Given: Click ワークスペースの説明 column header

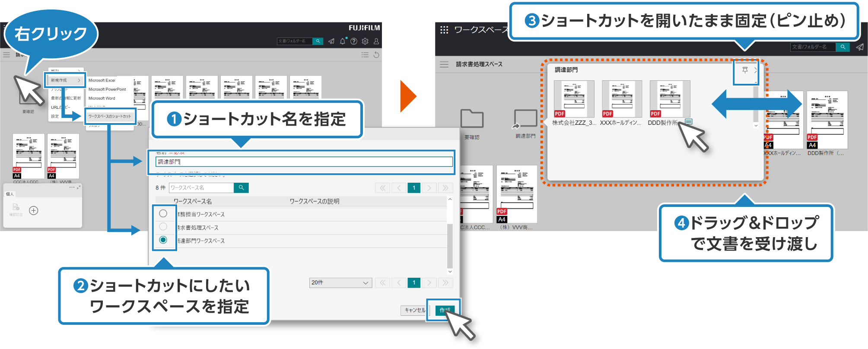Looking at the screenshot, I should [315, 201].
